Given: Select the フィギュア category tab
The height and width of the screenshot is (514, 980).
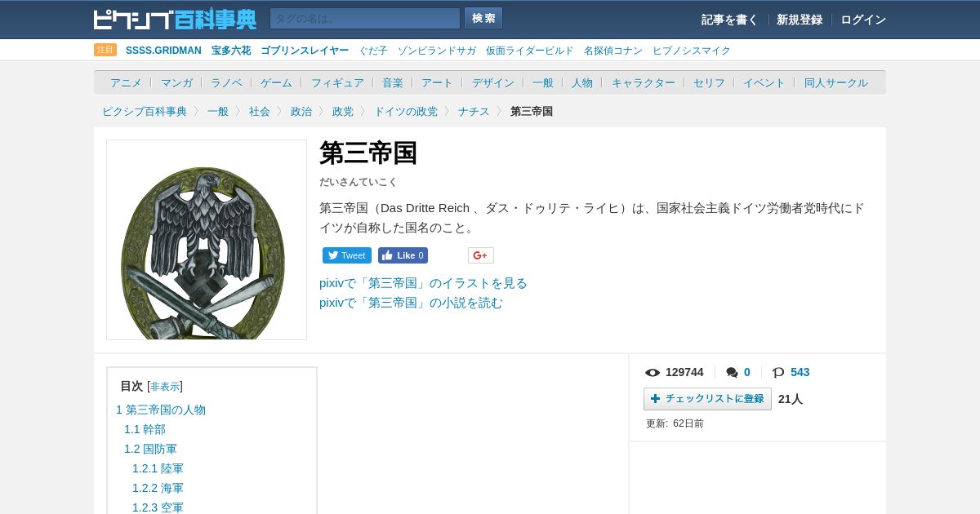Looking at the screenshot, I should (x=337, y=82).
